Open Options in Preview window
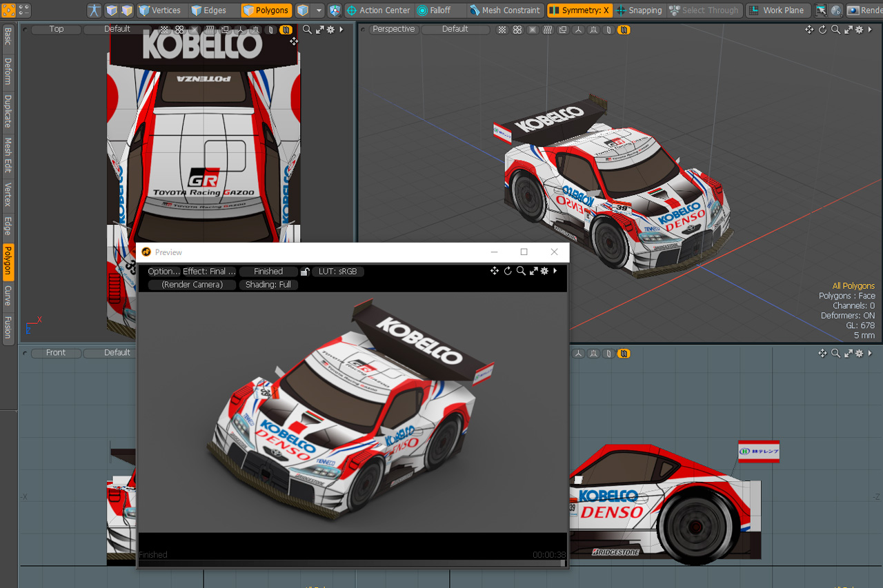883x588 pixels. 163,272
